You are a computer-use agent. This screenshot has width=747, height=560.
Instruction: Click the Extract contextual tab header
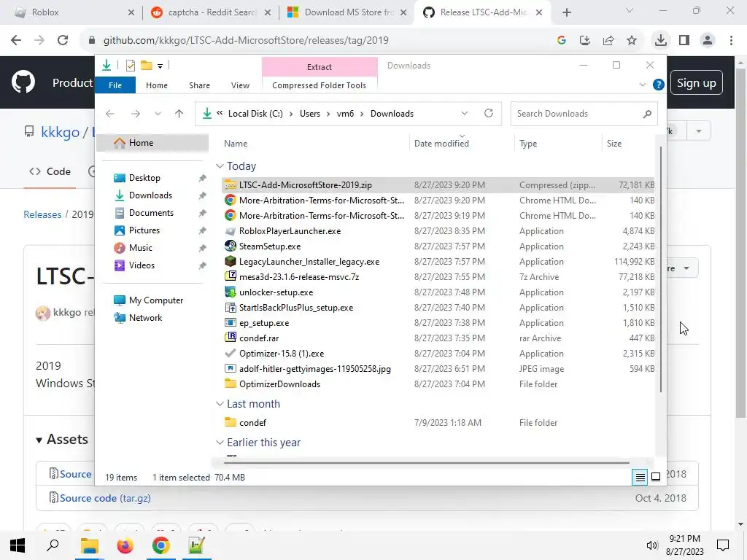(320, 67)
